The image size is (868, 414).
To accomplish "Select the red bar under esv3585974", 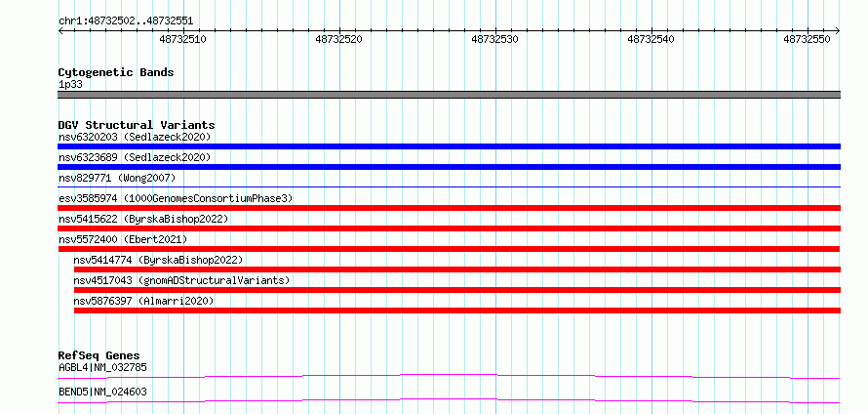I will pyautogui.click(x=449, y=208).
